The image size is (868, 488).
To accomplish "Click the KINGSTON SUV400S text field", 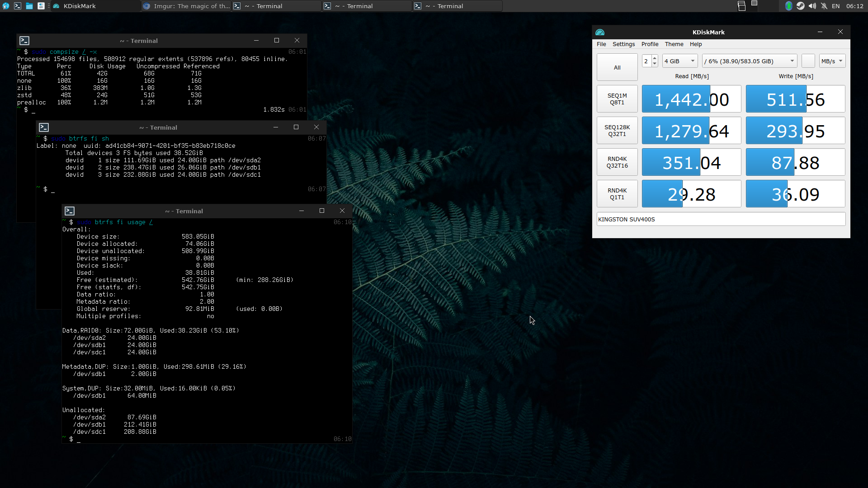I will pos(721,219).
